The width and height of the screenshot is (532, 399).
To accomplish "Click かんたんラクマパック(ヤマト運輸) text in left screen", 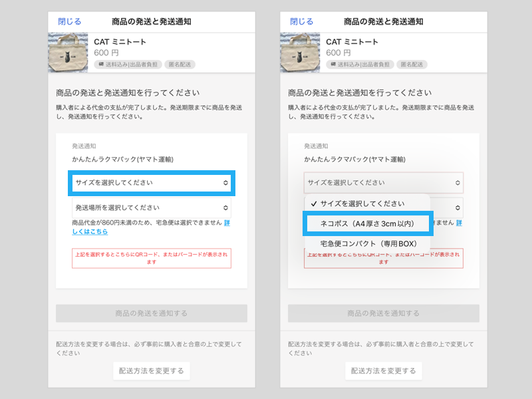I will (x=123, y=160).
